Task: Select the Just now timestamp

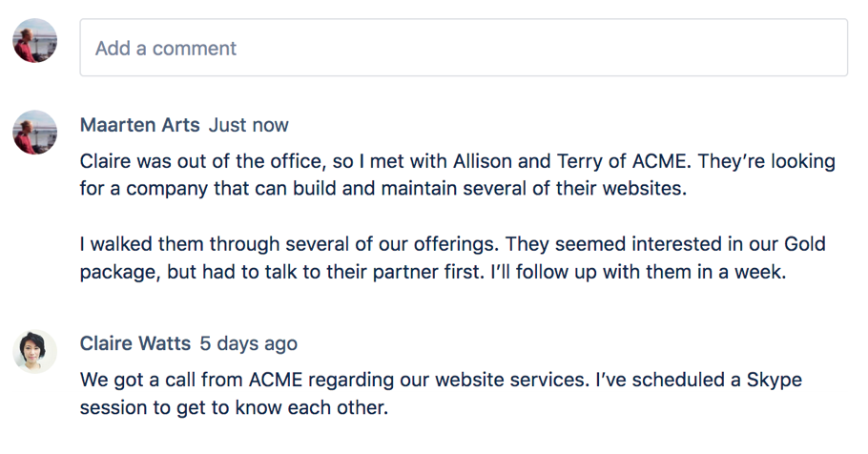Action: click(x=249, y=125)
